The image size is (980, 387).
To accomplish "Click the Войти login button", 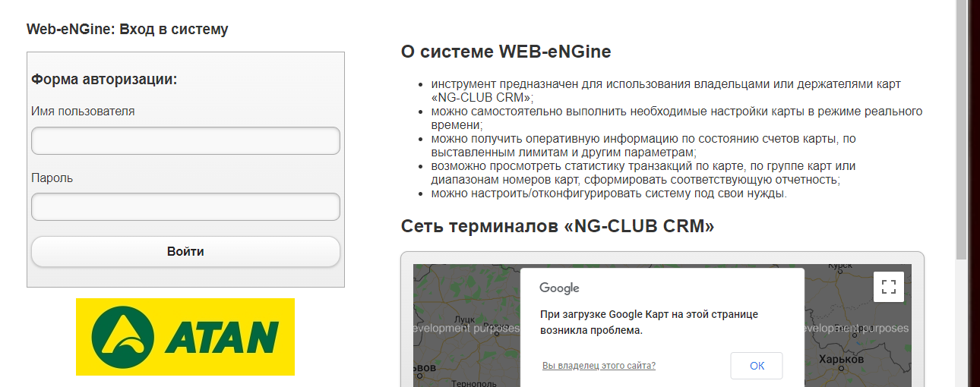I will click(x=185, y=251).
